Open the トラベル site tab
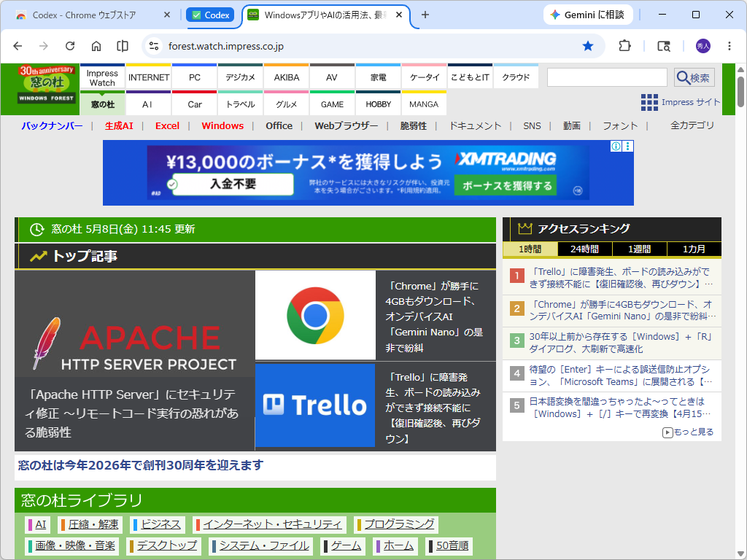This screenshot has height=560, width=747. click(x=240, y=104)
